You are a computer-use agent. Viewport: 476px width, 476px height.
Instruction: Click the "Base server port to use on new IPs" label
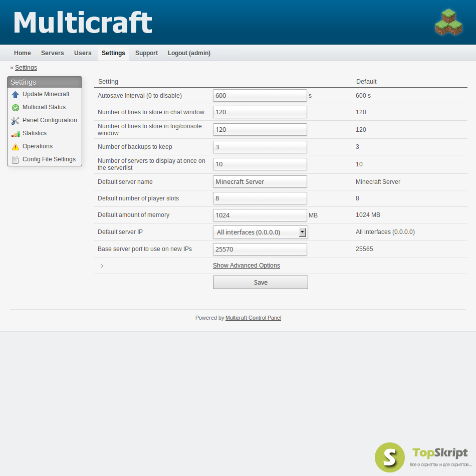[145, 249]
